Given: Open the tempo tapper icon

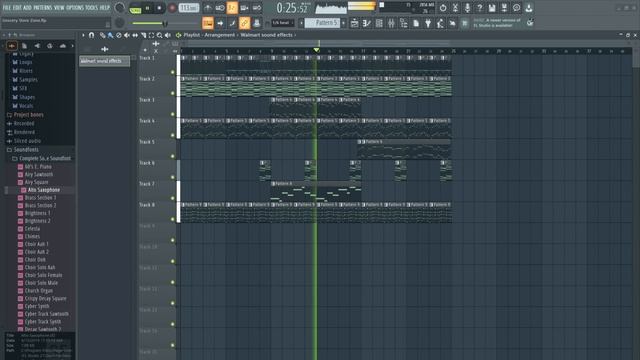Looking at the screenshot, I should (x=440, y=23).
